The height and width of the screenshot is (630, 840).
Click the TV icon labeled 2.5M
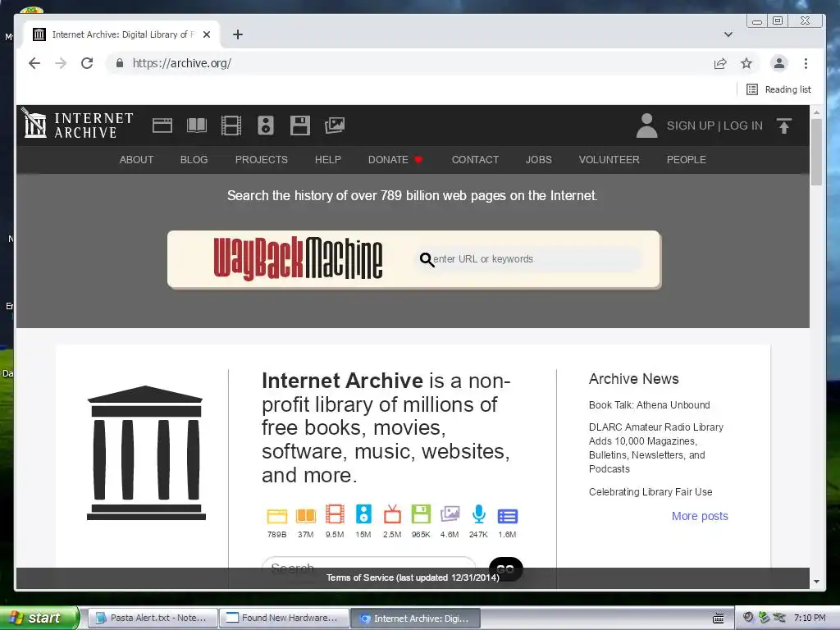click(392, 514)
